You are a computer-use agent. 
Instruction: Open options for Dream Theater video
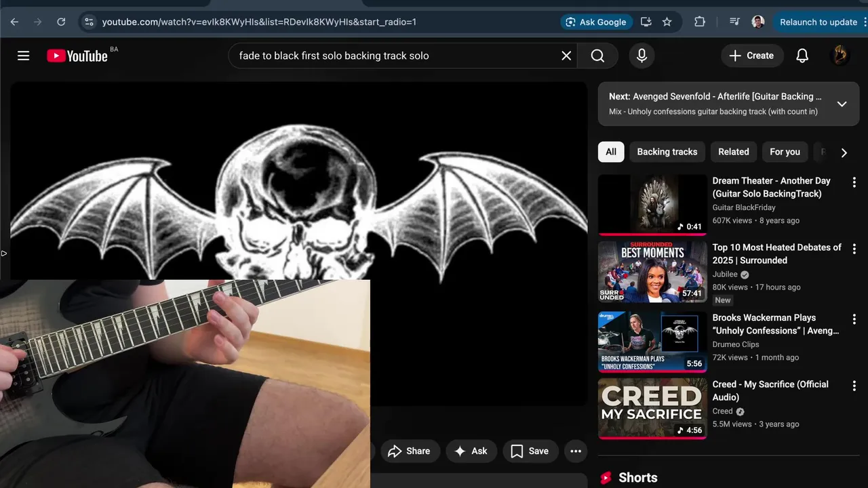pos(854,182)
